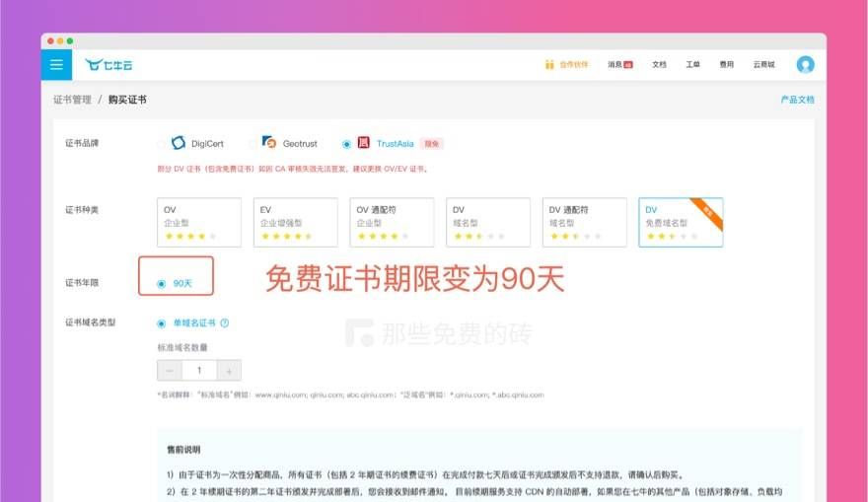The width and height of the screenshot is (868, 502).
Task: Go to 证书管理 breadcrumb
Action: pos(72,100)
